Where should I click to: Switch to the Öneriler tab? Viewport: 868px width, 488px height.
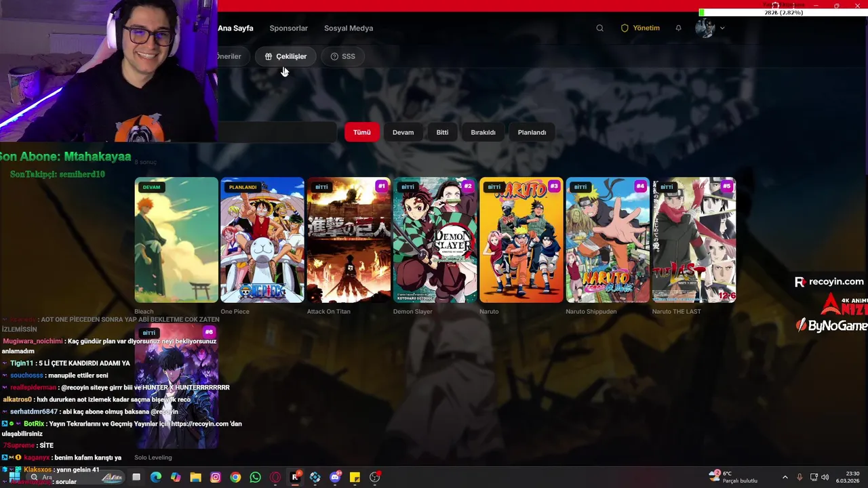[x=233, y=56]
